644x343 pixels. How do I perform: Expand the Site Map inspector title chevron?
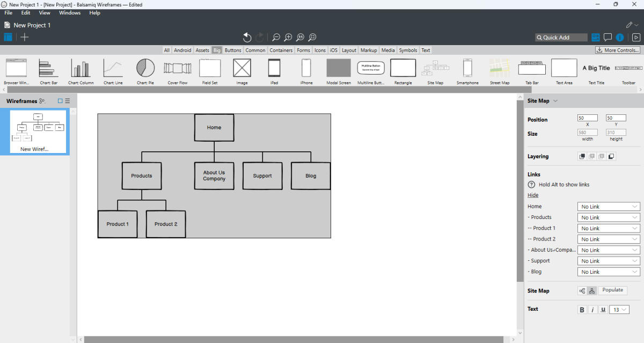point(555,101)
